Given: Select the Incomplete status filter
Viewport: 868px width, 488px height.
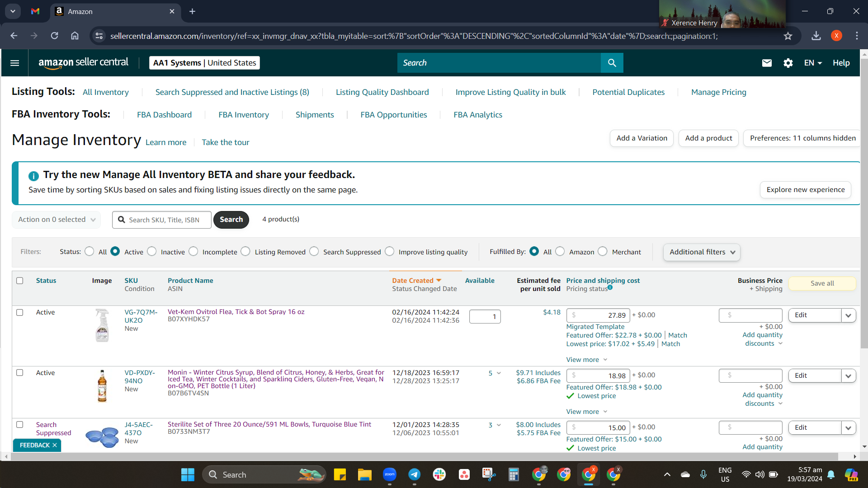Looking at the screenshot, I should 193,251.
